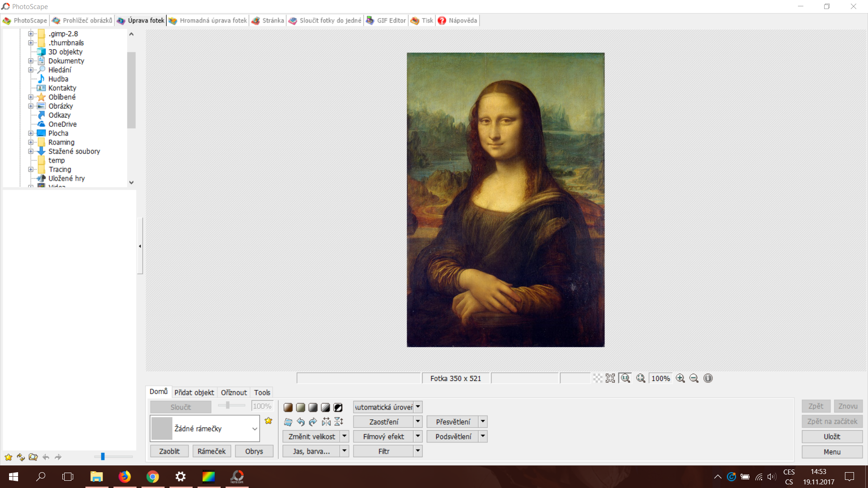868x488 pixels.
Task: Click the Uložit button
Action: click(x=832, y=436)
